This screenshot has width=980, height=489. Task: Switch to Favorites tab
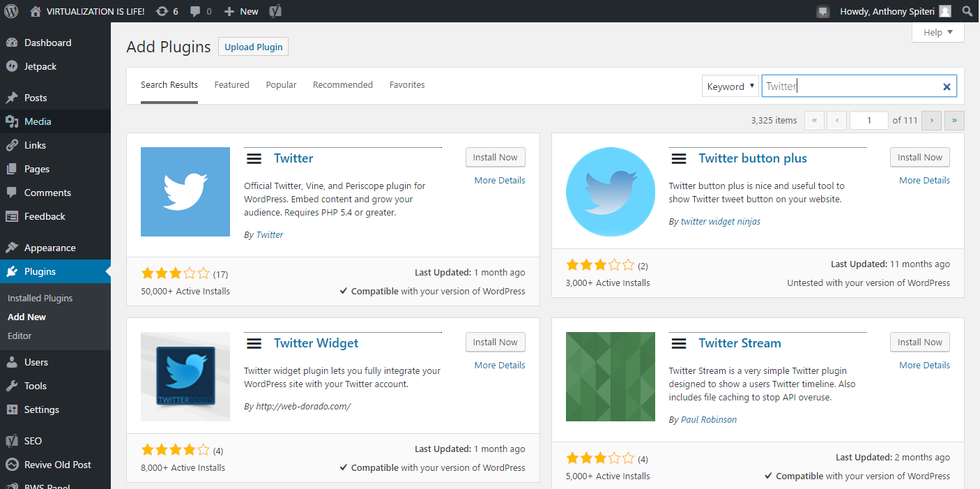[x=407, y=85]
